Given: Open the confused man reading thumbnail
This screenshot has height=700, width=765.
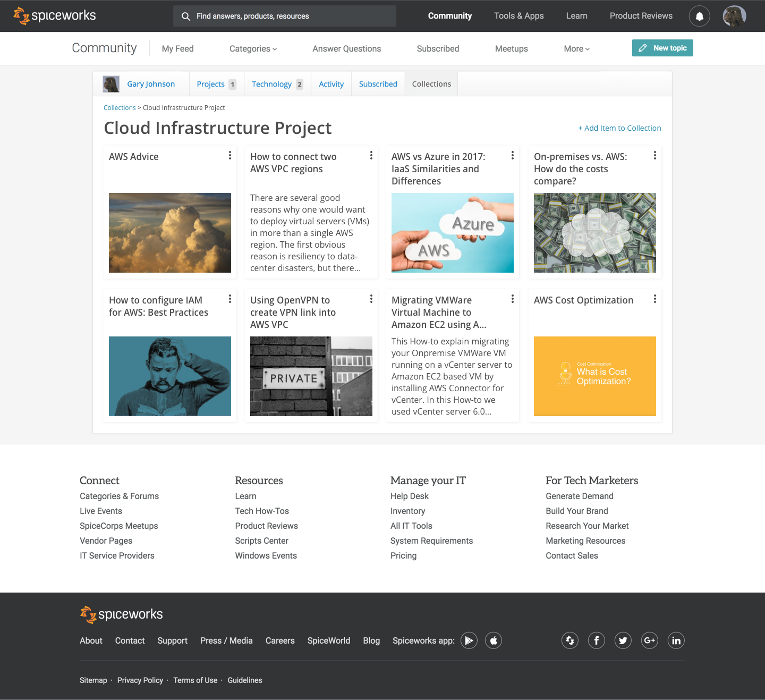Looking at the screenshot, I should coord(170,376).
